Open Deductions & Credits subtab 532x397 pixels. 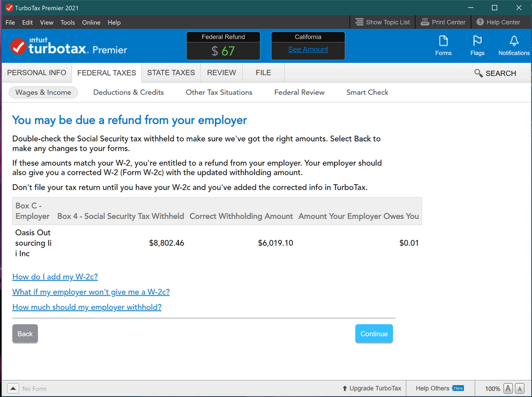[128, 93]
